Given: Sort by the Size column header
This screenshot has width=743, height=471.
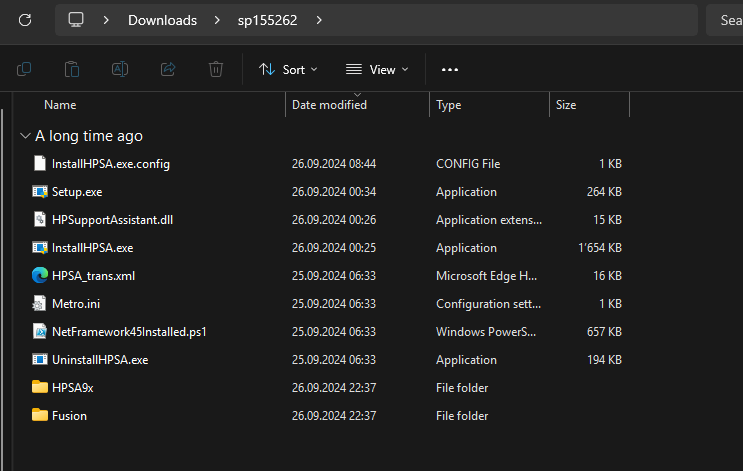Looking at the screenshot, I should 566,105.
